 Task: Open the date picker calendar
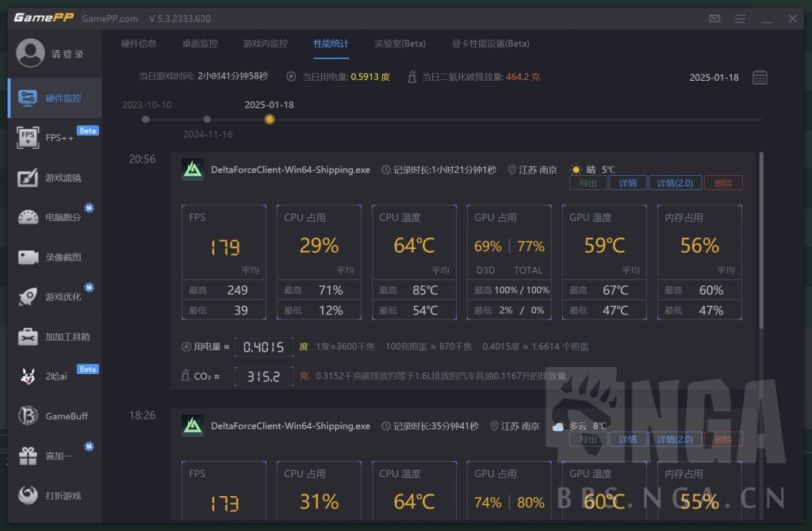point(760,78)
